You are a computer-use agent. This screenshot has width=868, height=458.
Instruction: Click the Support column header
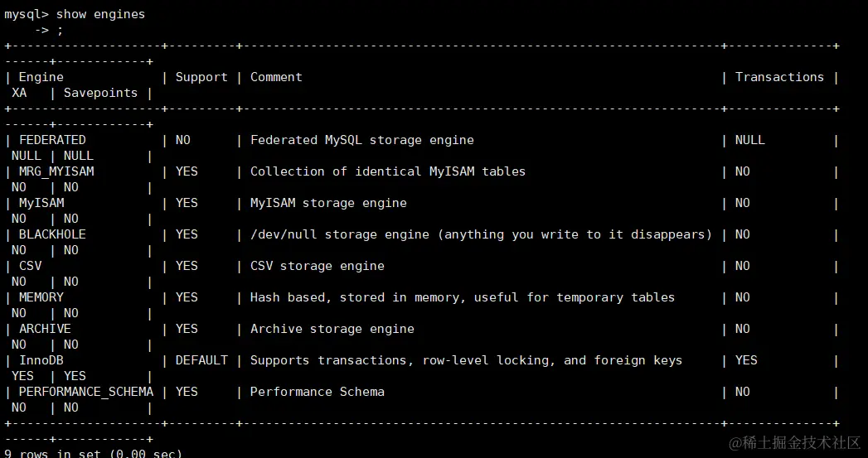click(201, 78)
